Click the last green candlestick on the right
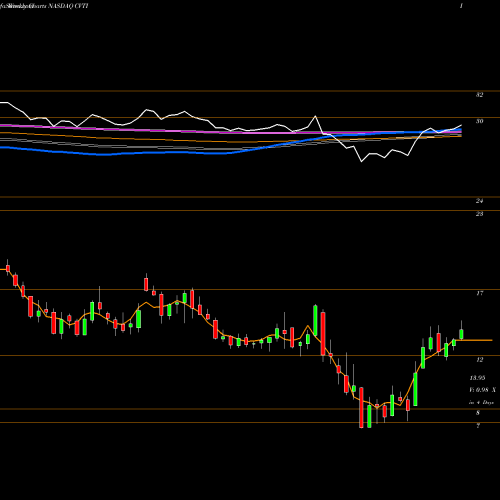Screen dimensions: 500x500 click(x=461, y=334)
